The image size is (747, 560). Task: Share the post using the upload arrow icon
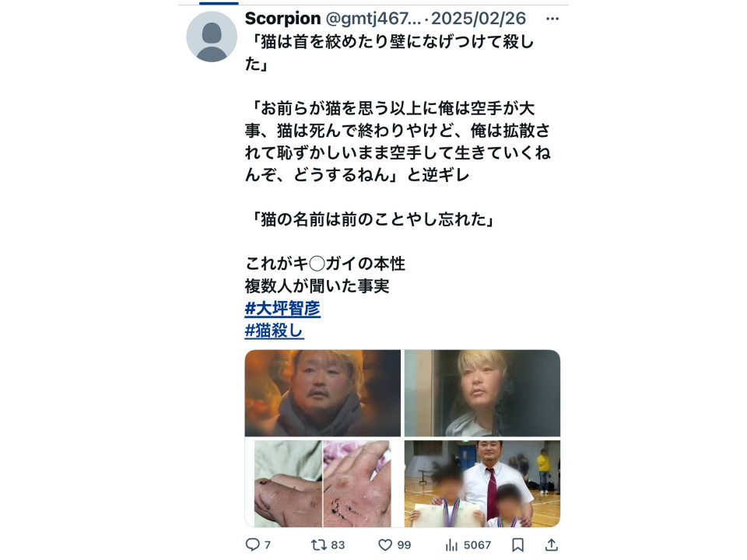click(x=551, y=544)
